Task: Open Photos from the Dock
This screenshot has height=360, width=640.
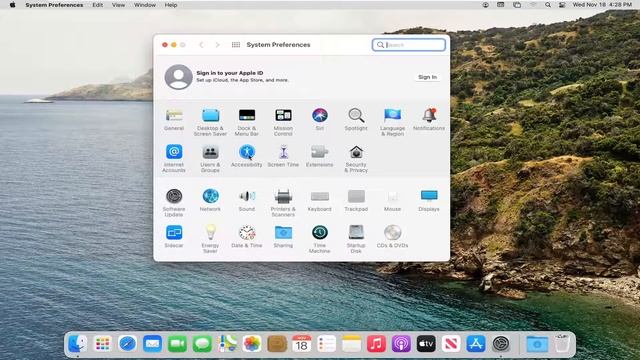Action: click(252, 344)
